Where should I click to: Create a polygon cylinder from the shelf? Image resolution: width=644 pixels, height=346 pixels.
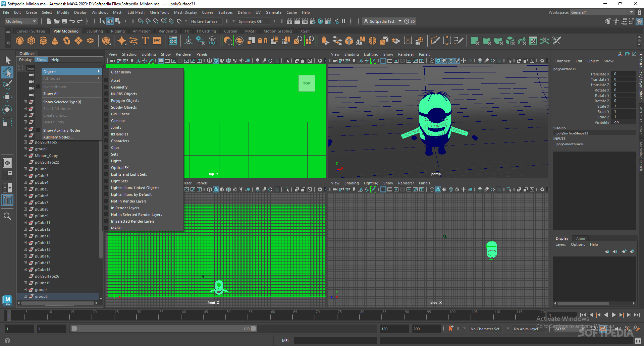(x=43, y=41)
